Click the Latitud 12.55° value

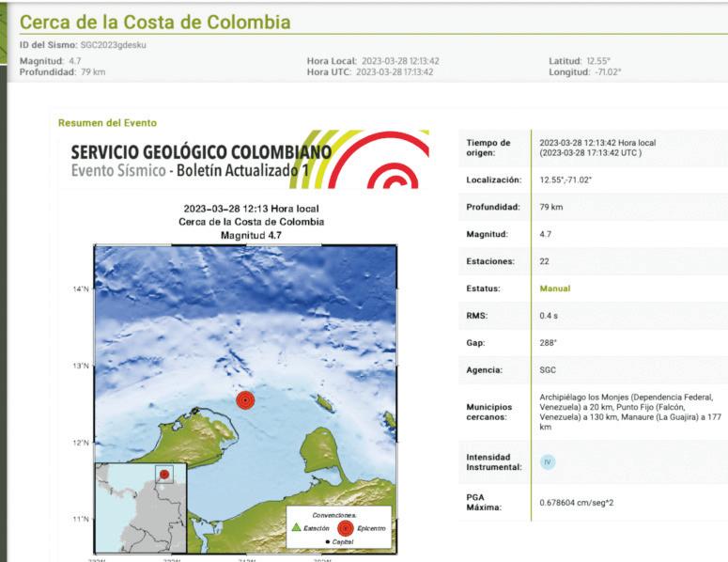pos(598,61)
